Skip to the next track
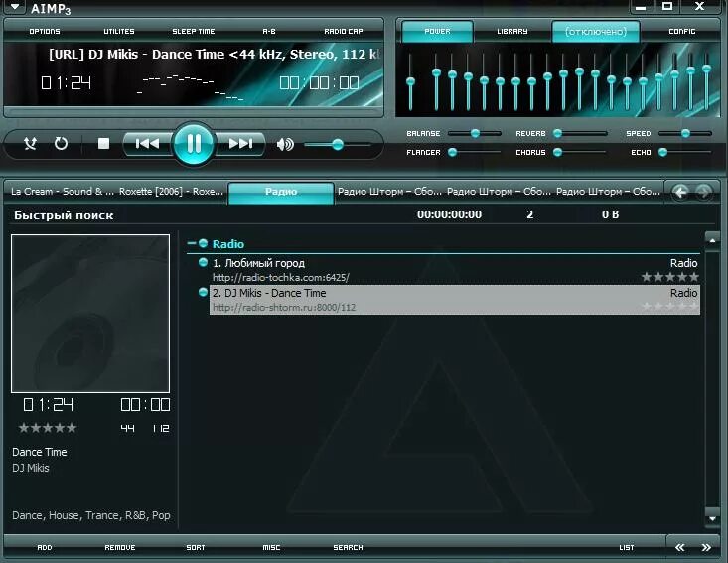Screen dimensions: 728x563 (240, 144)
